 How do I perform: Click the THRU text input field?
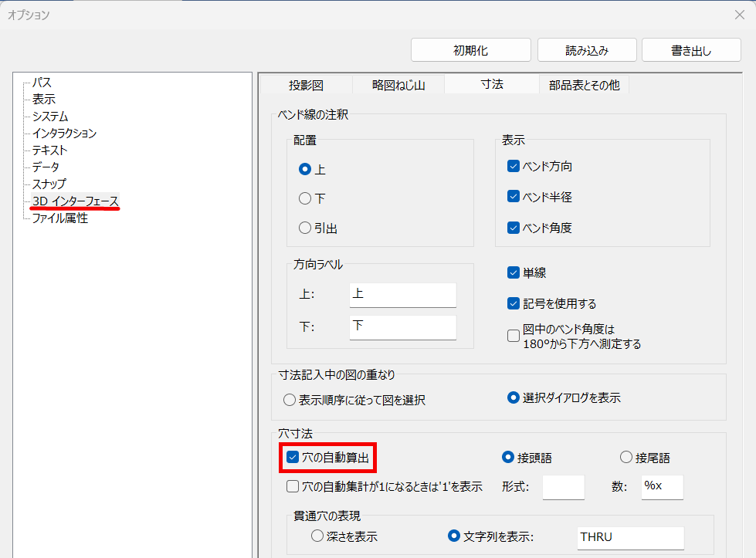(x=630, y=536)
